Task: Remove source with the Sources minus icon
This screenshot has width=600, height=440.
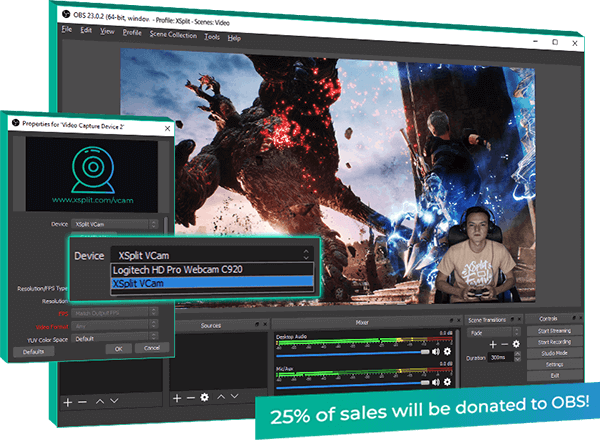Action: tap(191, 398)
